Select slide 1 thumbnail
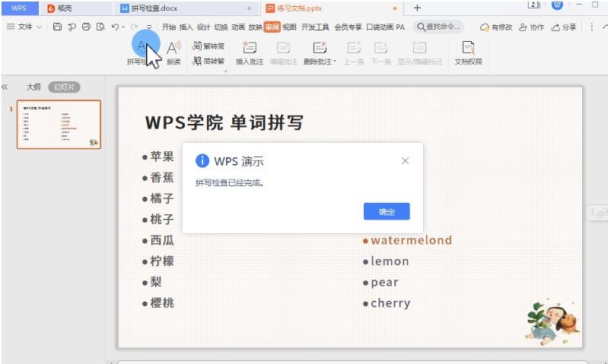 pyautogui.click(x=59, y=125)
